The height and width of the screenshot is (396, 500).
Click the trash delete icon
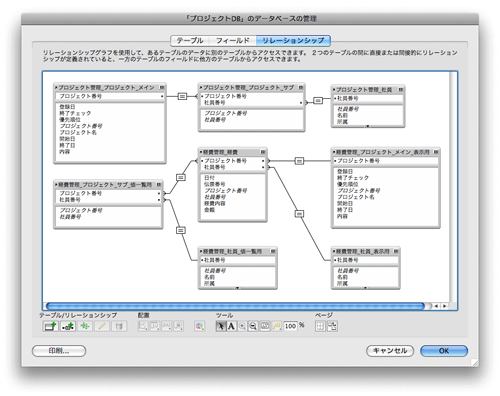[119, 326]
